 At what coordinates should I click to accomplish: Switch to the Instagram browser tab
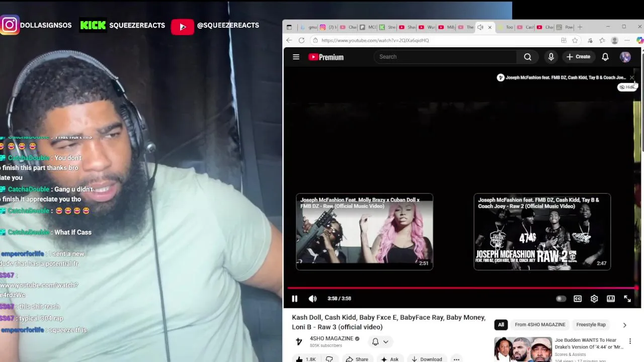point(329,27)
